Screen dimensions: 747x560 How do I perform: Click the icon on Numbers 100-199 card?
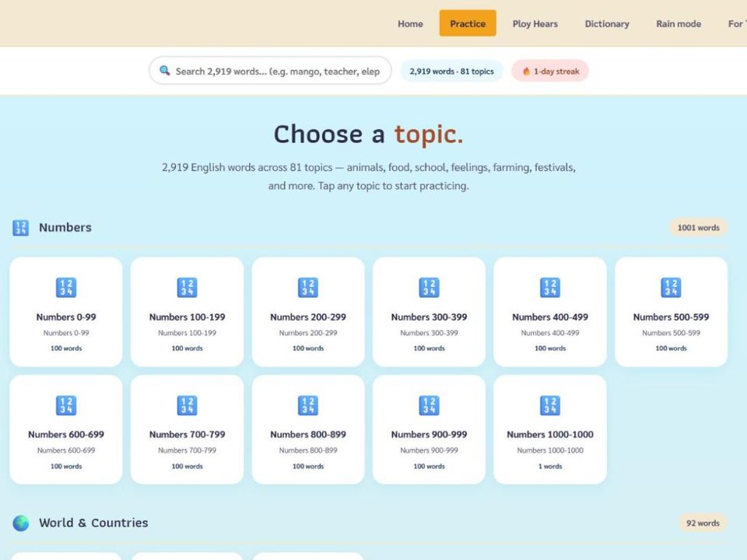[x=187, y=288]
